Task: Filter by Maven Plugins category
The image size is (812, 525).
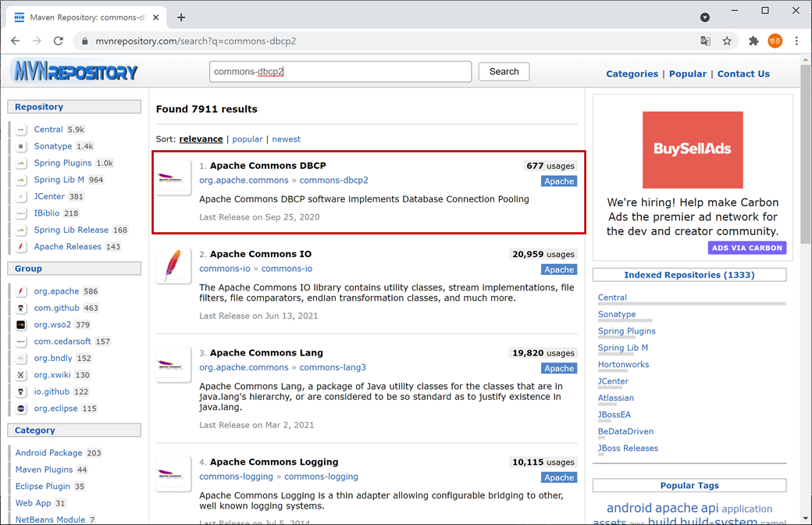Action: pos(44,470)
